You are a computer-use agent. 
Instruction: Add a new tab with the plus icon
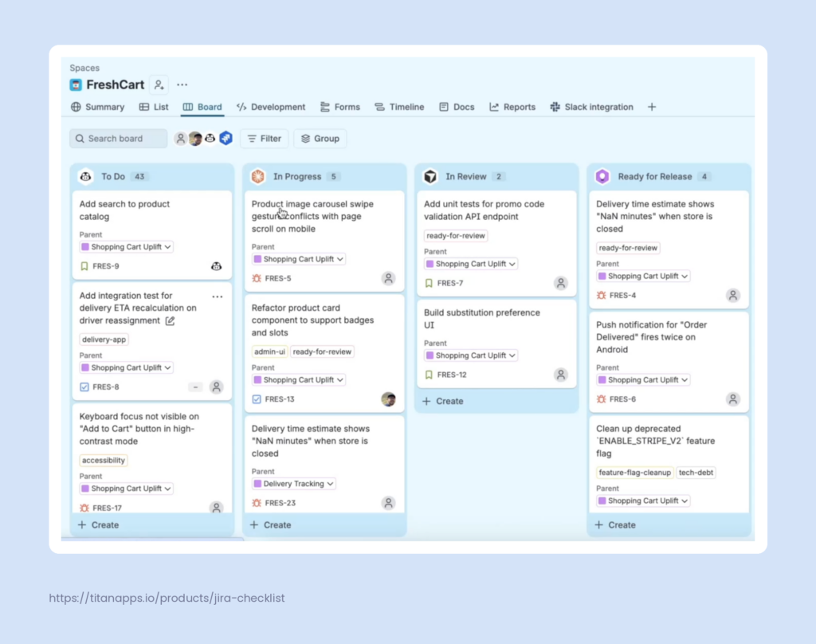[x=652, y=107]
